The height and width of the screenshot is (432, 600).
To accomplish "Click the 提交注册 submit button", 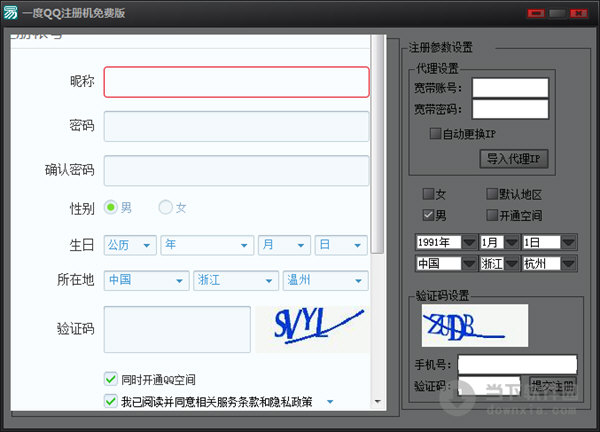I will [x=553, y=386].
